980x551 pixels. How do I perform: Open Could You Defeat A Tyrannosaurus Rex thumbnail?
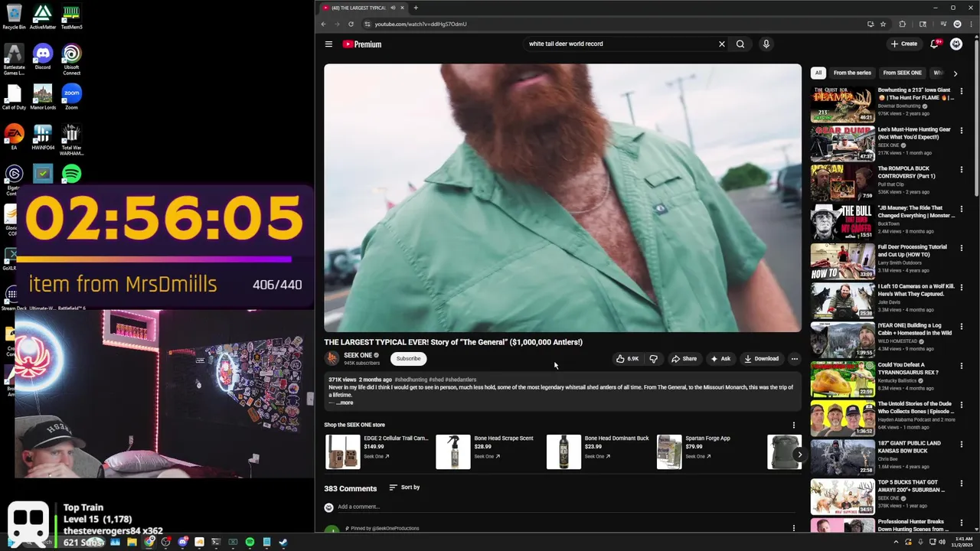pos(842,378)
